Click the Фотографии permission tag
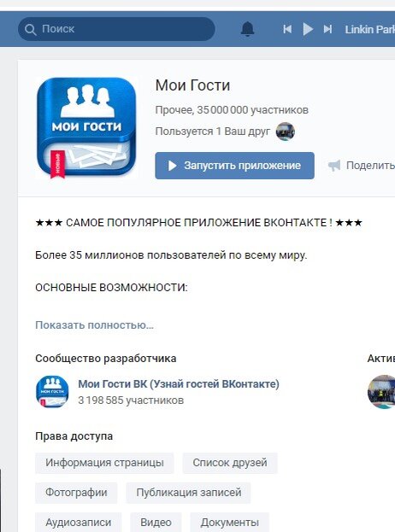 76,493
